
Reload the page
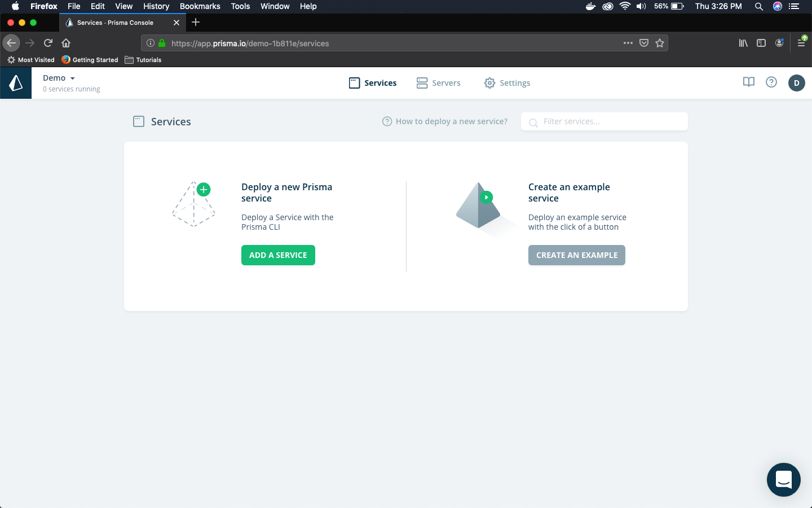point(48,43)
